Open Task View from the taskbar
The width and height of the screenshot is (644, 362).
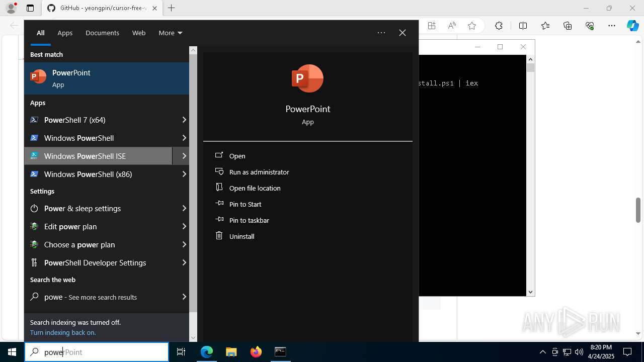181,352
